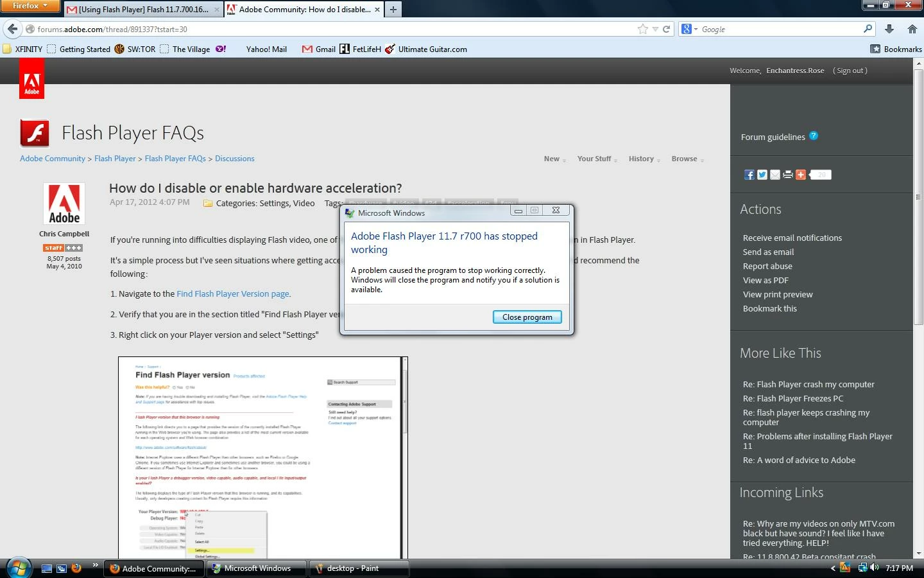Click the volume speaker icon in the tray
This screenshot has height=578, width=924.
pos(875,568)
